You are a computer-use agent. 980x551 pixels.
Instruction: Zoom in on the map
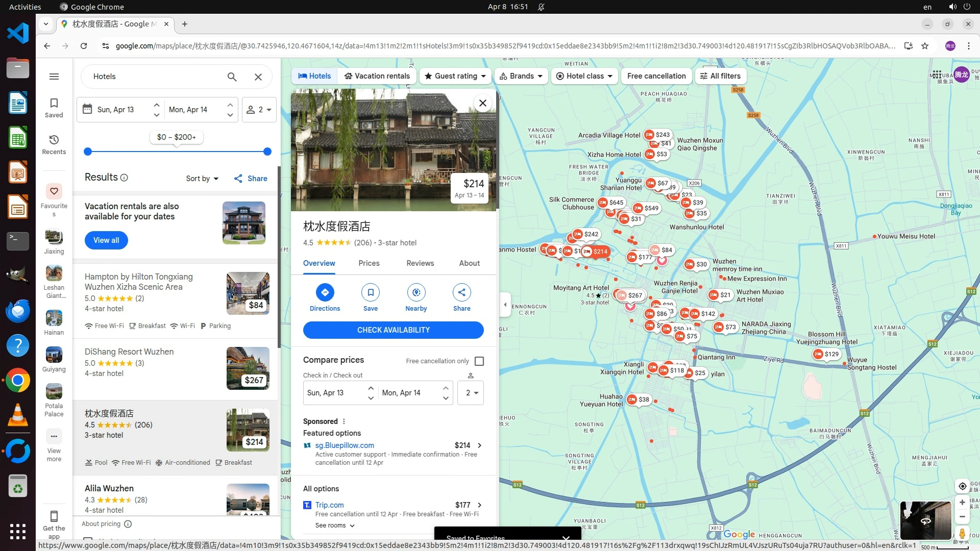pyautogui.click(x=962, y=502)
